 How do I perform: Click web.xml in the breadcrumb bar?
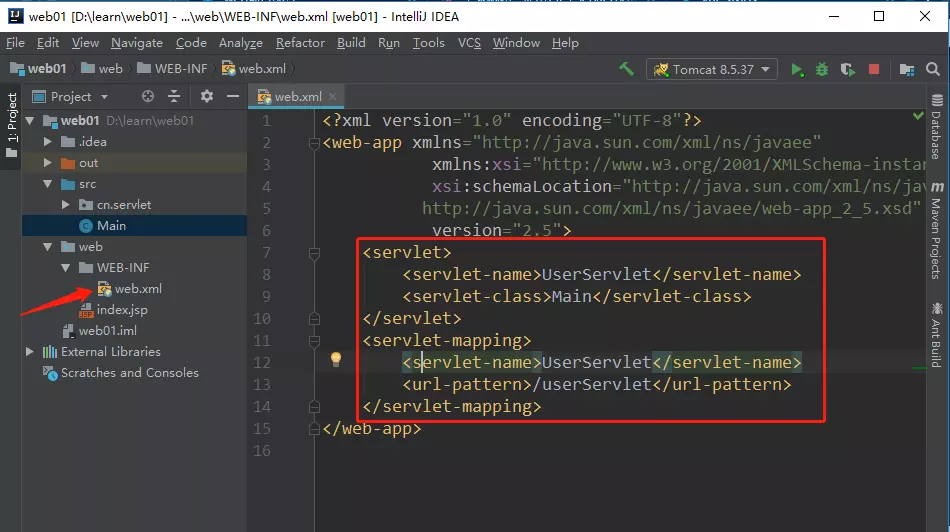[254, 69]
